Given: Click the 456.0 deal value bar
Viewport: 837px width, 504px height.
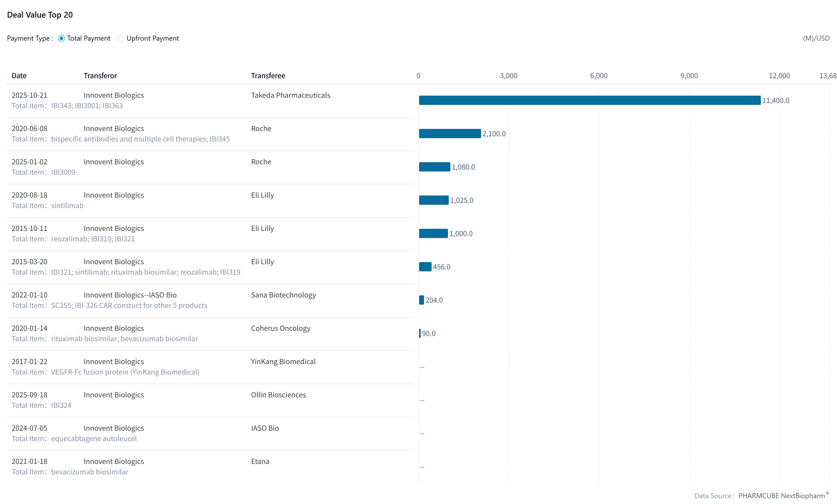Looking at the screenshot, I should pyautogui.click(x=425, y=267).
